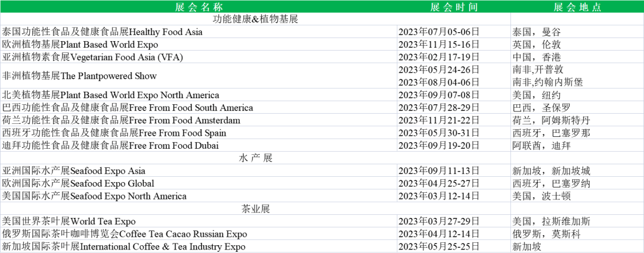This screenshot has height=253, width=644.
Task: Click the 2023年11月21-22日 date cell
Action: (454, 121)
